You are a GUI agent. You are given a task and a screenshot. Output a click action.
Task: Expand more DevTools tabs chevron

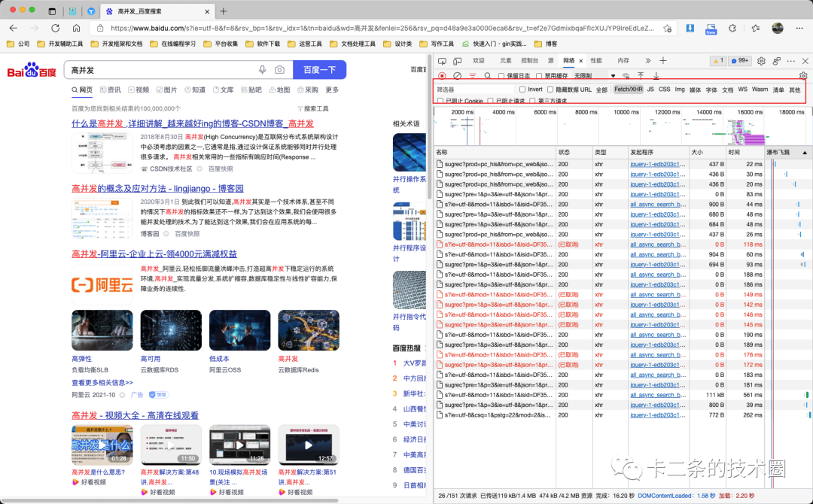[647, 61]
